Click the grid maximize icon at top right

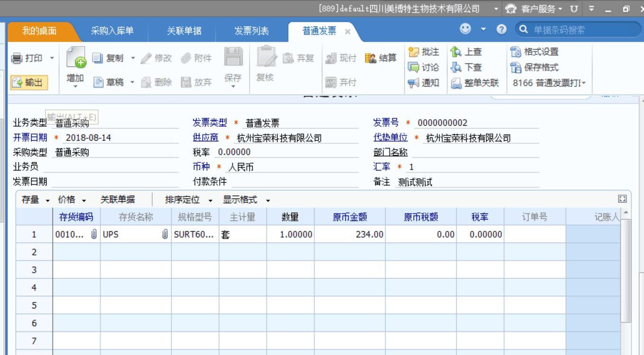tap(623, 200)
